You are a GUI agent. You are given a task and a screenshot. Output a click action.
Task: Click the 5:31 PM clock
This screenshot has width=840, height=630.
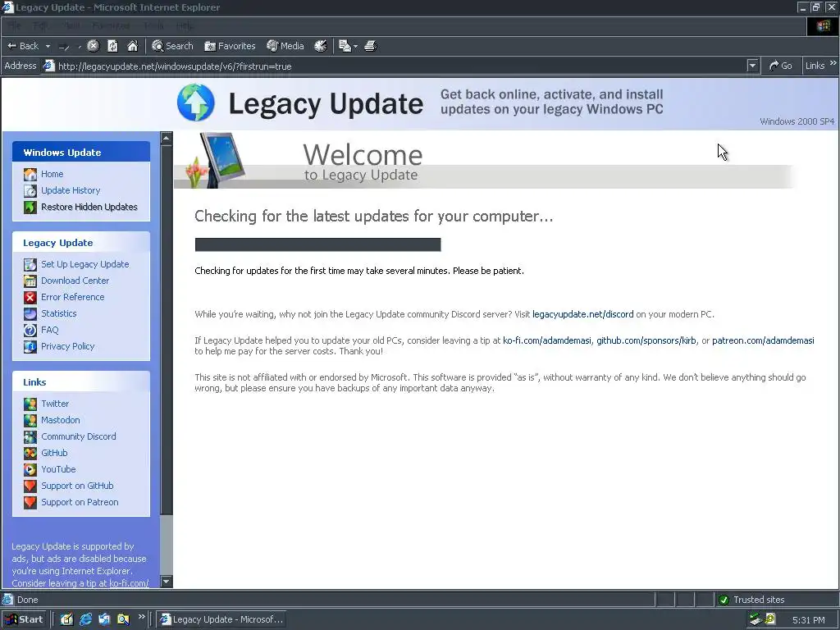tap(808, 620)
